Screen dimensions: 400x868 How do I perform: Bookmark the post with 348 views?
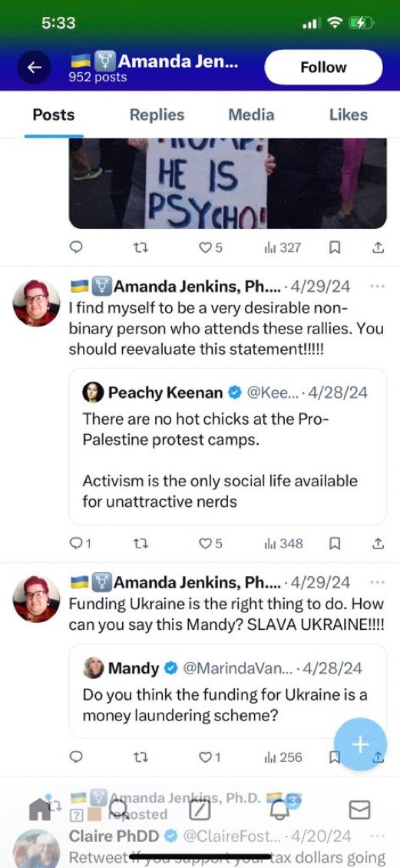pos(335,544)
